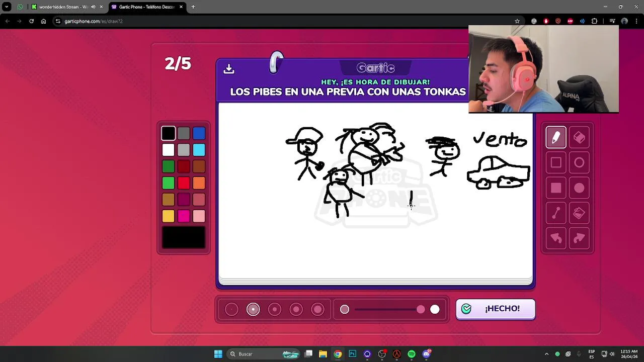Pick the dark magenta color swatch
Image resolution: width=644 pixels, height=362 pixels.
pyautogui.click(x=184, y=200)
